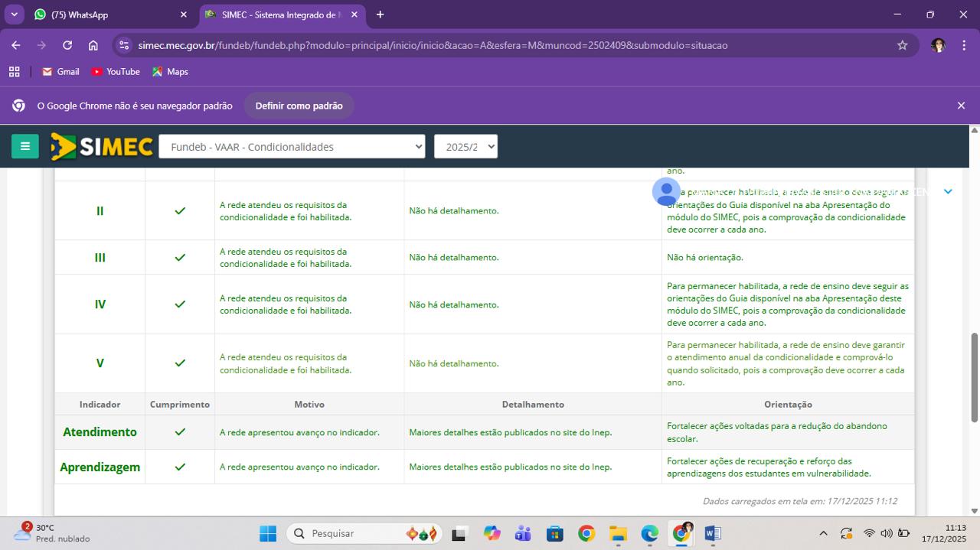Select the Atendimento indicator label
Image resolution: width=980 pixels, height=550 pixels.
click(100, 431)
